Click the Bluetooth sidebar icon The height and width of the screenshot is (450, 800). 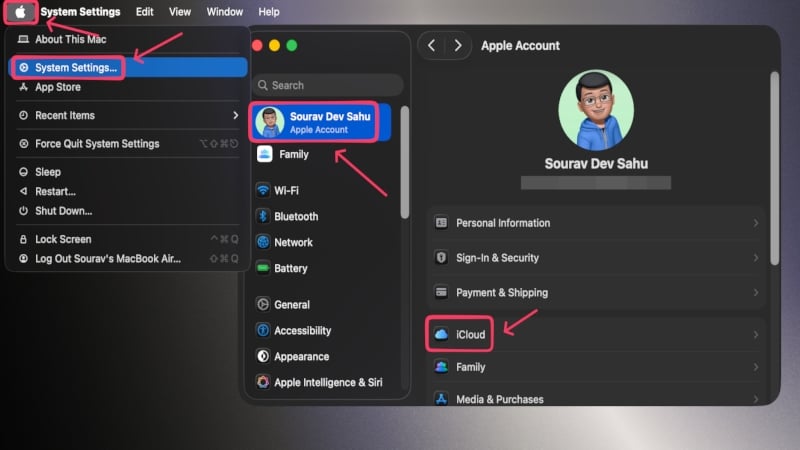coord(263,216)
